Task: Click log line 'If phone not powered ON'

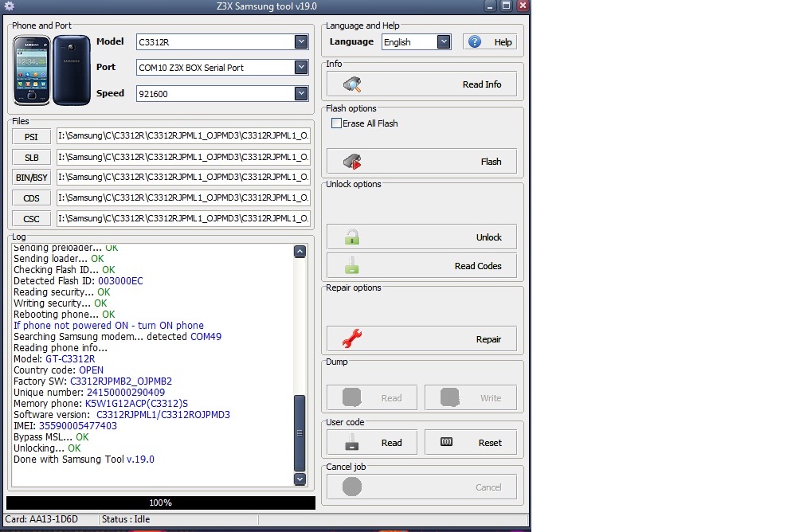Action: click(x=108, y=326)
